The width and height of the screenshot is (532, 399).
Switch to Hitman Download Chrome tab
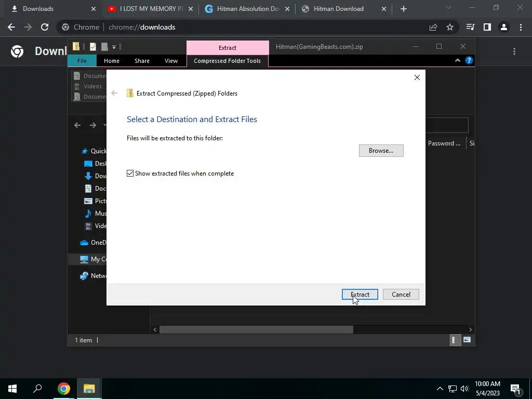click(x=344, y=9)
